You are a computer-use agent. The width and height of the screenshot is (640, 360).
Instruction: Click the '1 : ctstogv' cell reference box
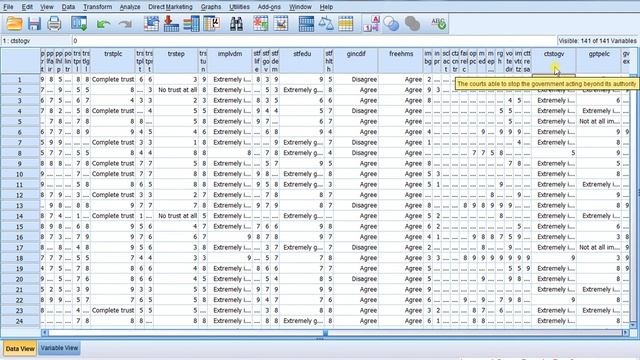click(x=36, y=41)
